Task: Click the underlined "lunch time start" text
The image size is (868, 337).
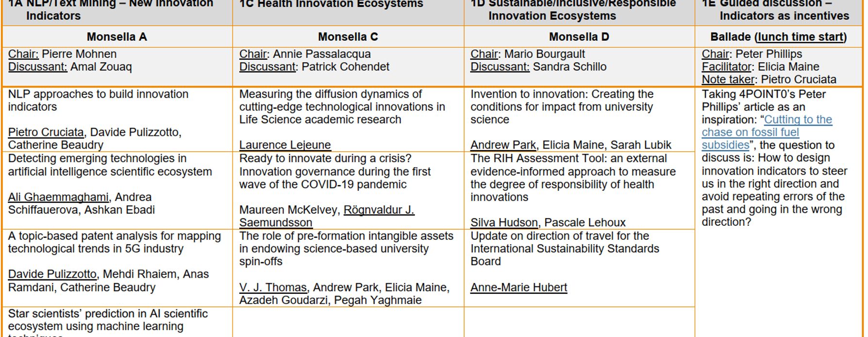Action: click(801, 37)
